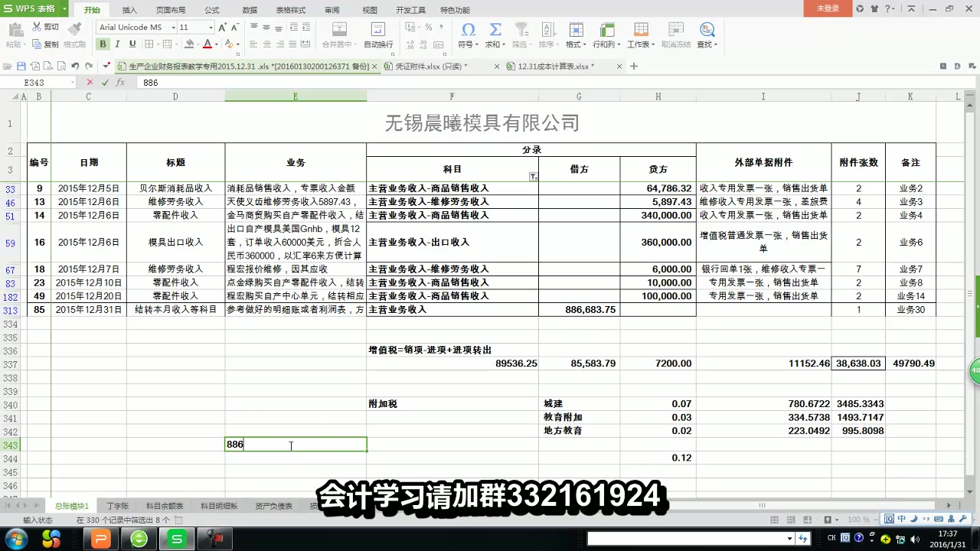Open the Rows and Columns (行和列) menu
The height and width of the screenshot is (551, 980).
pos(606,35)
